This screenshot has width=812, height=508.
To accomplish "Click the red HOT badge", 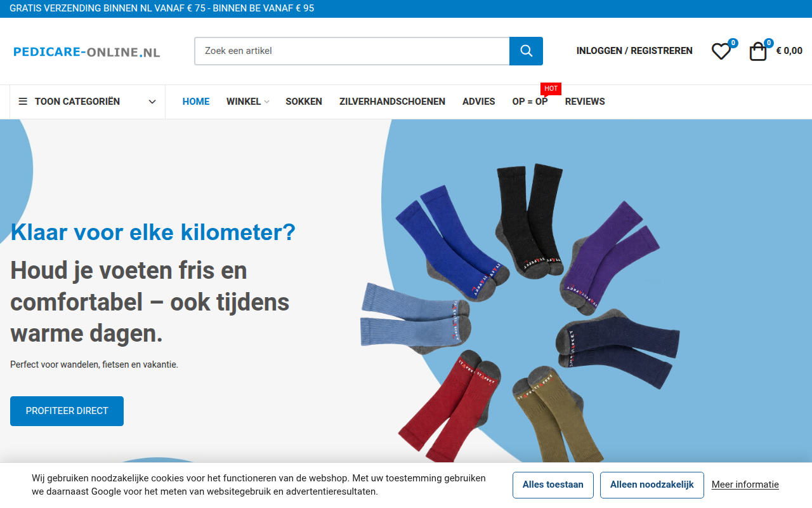I will (x=551, y=89).
